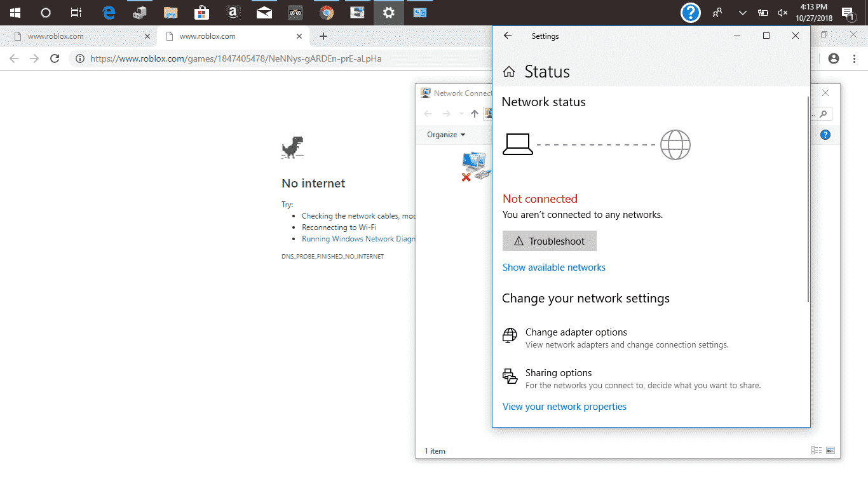Image resolution: width=868 pixels, height=488 pixels.
Task: Open the Mail app in the taskbar
Action: click(x=264, y=12)
